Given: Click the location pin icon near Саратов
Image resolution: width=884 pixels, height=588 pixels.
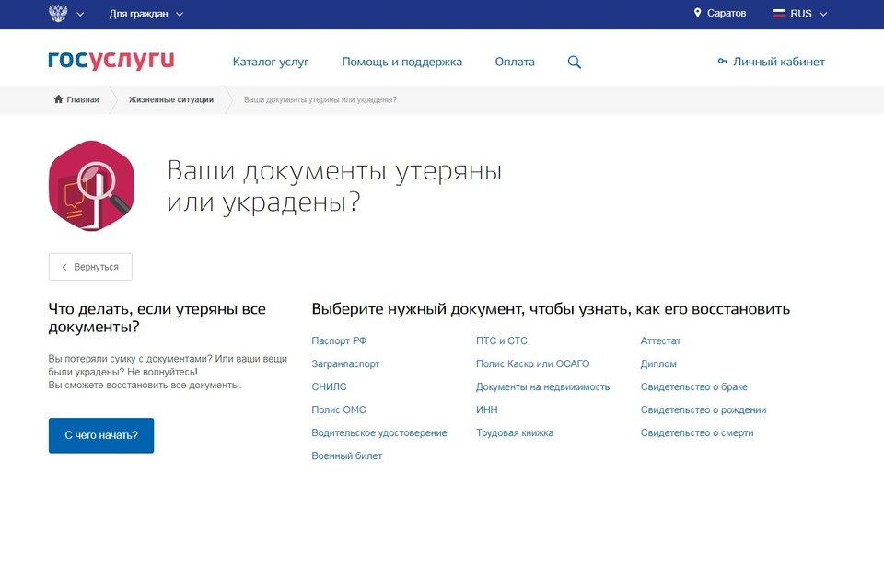Looking at the screenshot, I should pyautogui.click(x=697, y=13).
